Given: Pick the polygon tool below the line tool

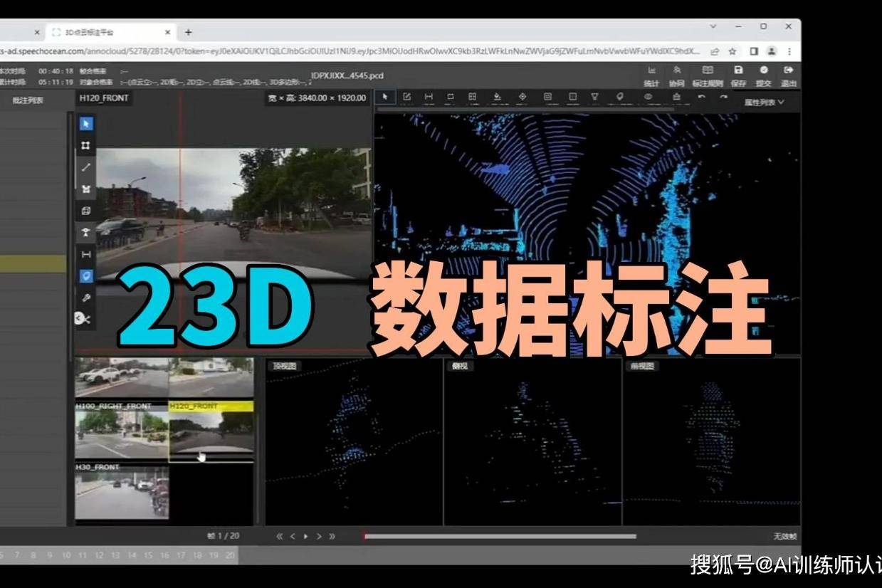Looking at the screenshot, I should click(86, 189).
